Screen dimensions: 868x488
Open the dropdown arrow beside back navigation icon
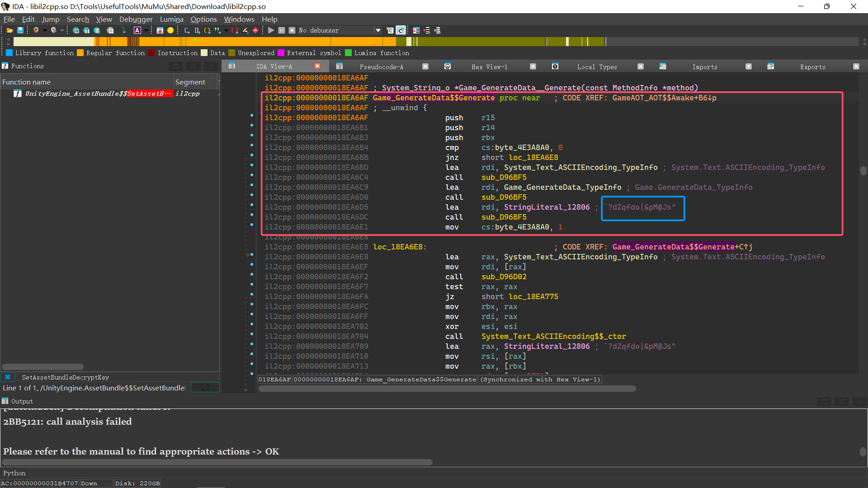pyautogui.click(x=45, y=30)
